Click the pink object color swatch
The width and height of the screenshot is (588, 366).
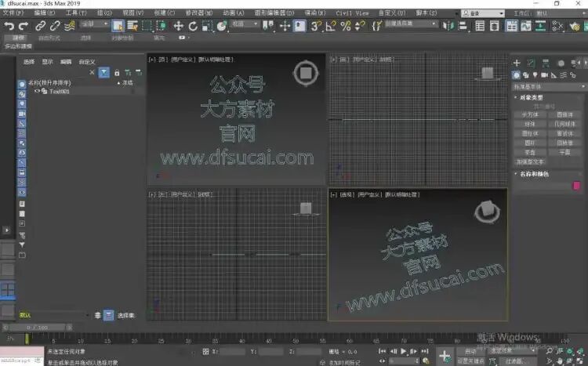click(x=576, y=186)
